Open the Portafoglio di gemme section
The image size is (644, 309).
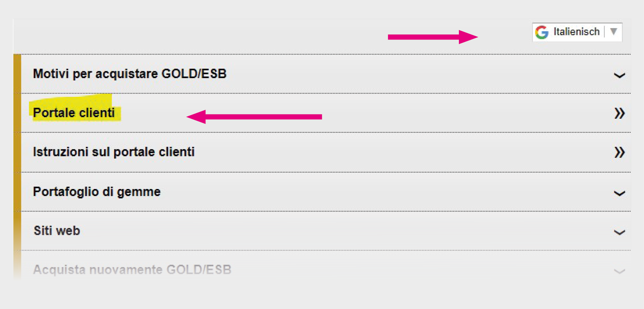tap(97, 192)
